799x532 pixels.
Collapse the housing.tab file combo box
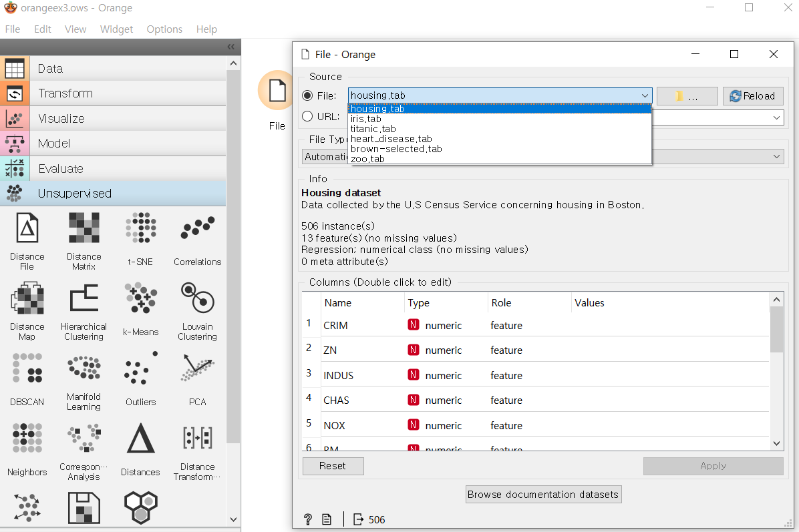pyautogui.click(x=645, y=95)
